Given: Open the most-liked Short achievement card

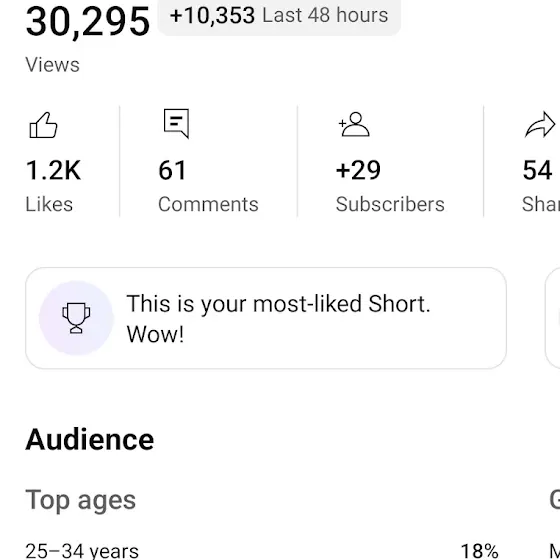Looking at the screenshot, I should coord(266,318).
